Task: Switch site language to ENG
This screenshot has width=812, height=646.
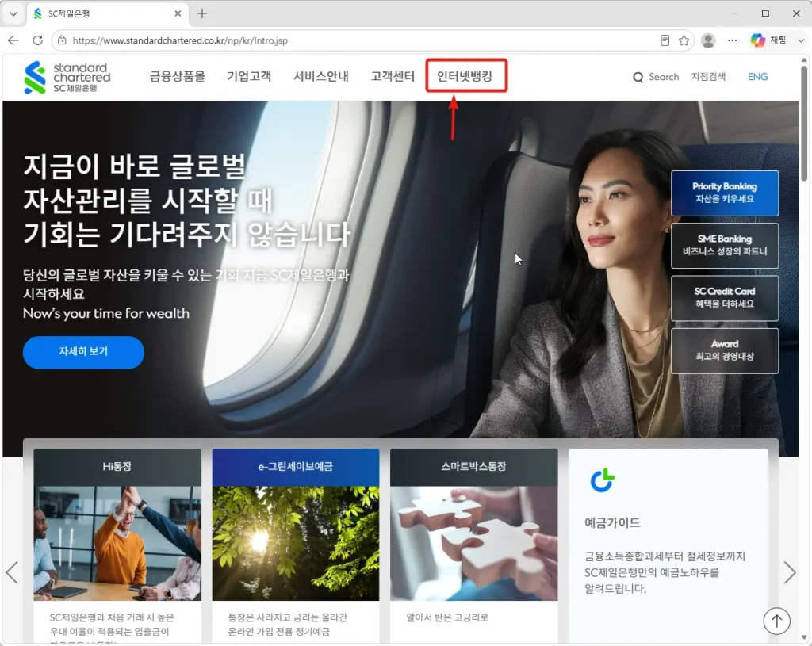Action: (757, 77)
